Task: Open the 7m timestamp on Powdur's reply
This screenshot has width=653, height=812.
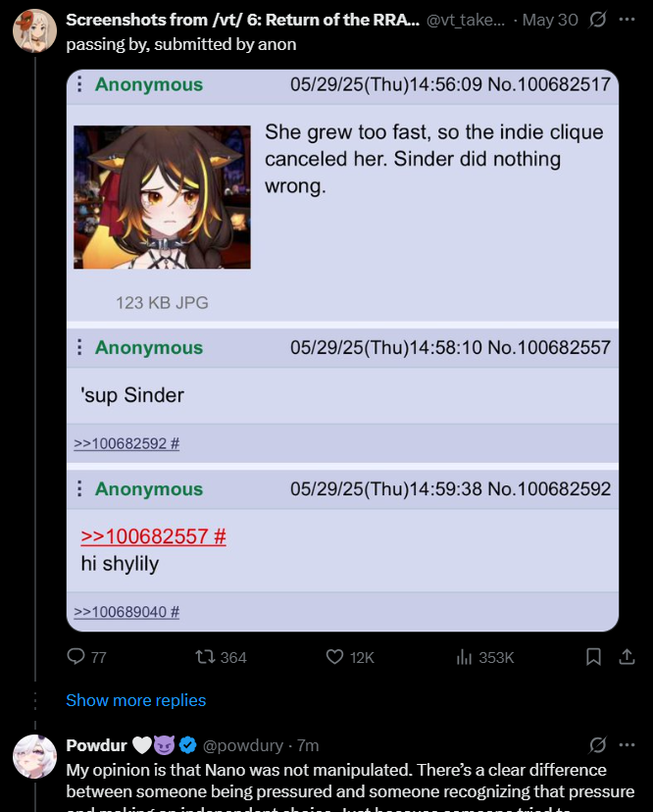Action: (x=308, y=745)
